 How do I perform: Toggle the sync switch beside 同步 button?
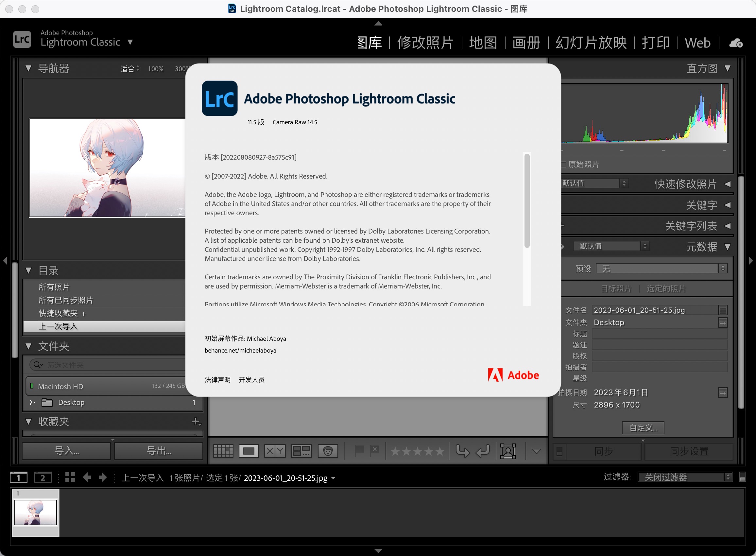pyautogui.click(x=559, y=451)
